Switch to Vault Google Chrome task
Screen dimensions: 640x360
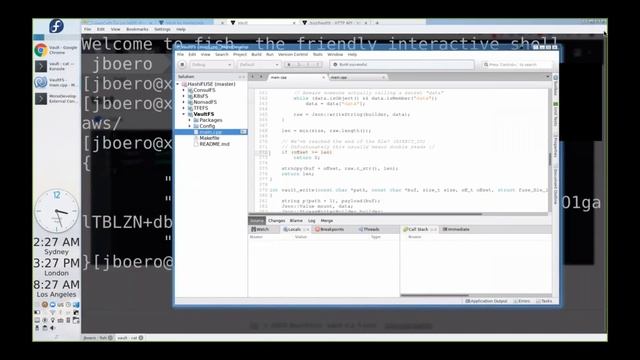(x=56, y=50)
